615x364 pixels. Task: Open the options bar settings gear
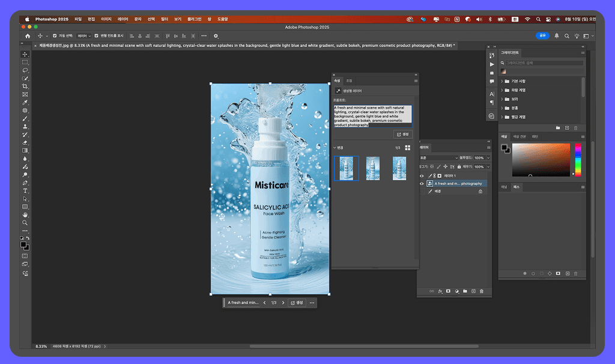coord(216,36)
